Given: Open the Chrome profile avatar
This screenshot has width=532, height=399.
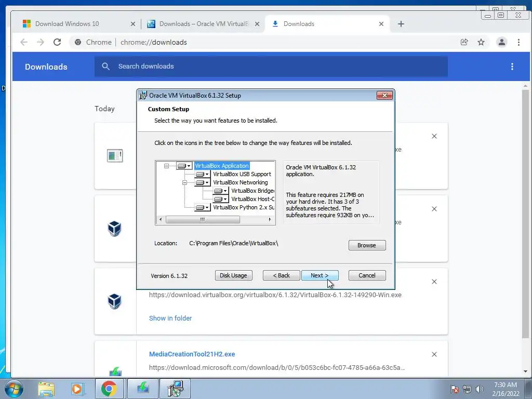Looking at the screenshot, I should (501, 42).
